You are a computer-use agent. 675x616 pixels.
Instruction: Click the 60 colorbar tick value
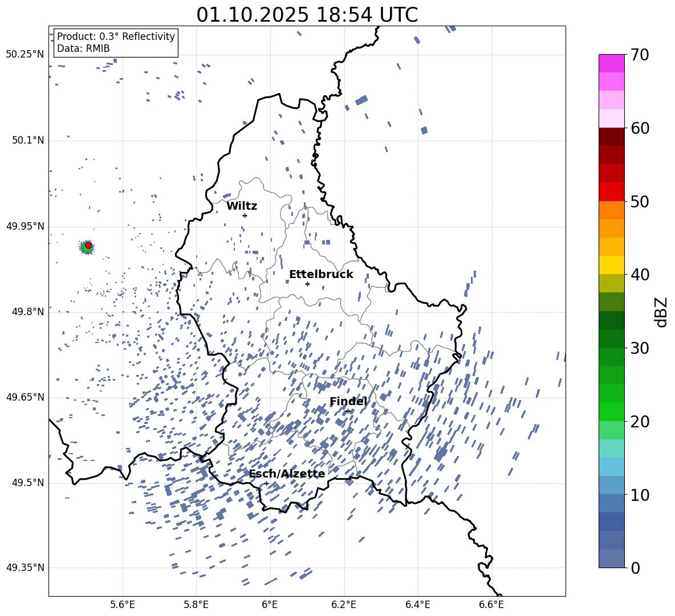640,128
